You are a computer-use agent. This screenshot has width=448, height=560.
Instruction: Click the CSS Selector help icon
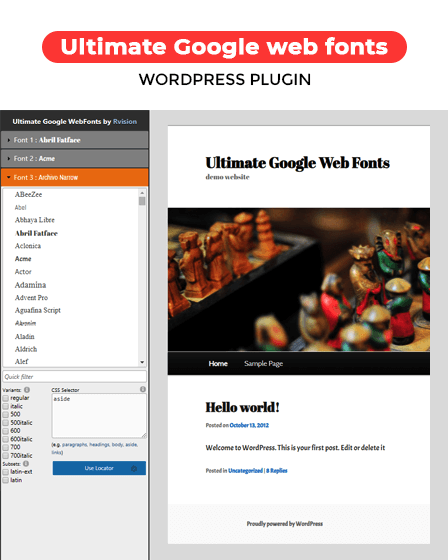click(143, 389)
